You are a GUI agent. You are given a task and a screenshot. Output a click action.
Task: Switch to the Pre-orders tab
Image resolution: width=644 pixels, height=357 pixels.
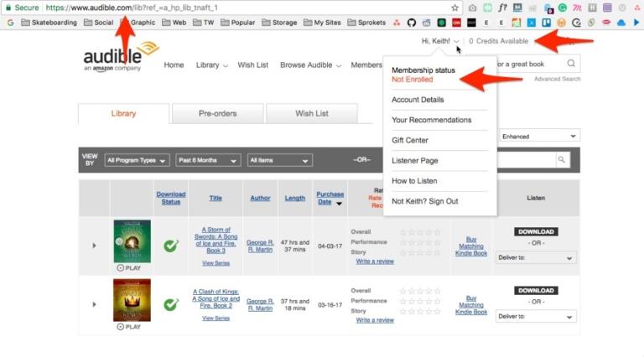pos(218,113)
